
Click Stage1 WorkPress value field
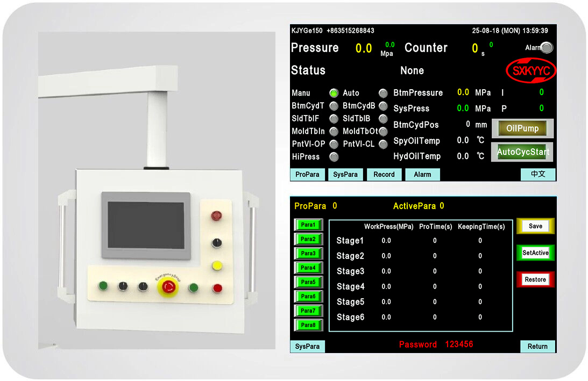(386, 241)
